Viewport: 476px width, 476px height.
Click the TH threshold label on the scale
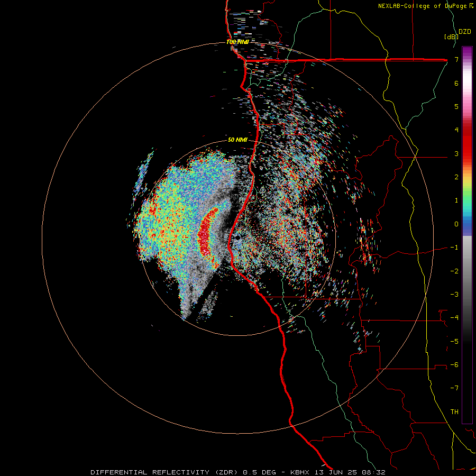point(454,412)
